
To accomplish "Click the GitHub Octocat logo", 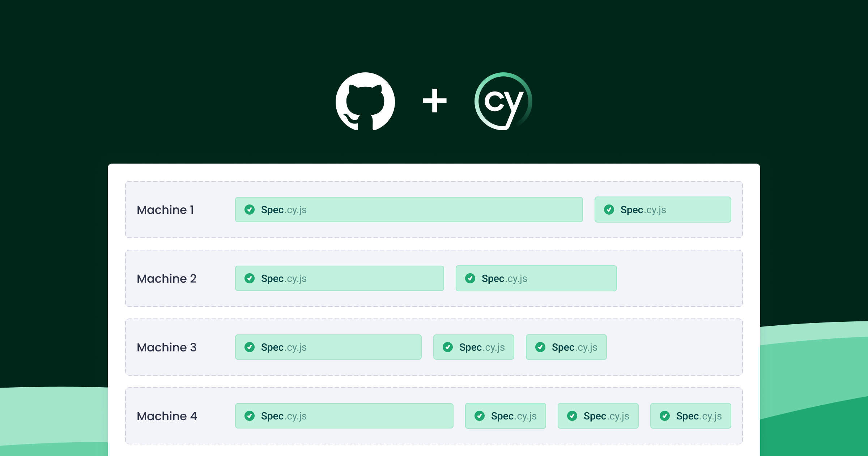I will click(x=365, y=101).
